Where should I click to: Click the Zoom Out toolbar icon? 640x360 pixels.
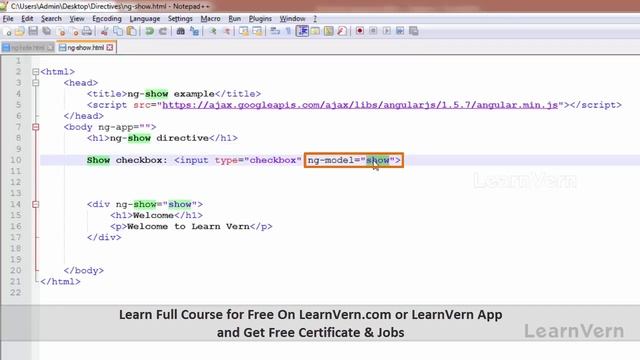226,31
